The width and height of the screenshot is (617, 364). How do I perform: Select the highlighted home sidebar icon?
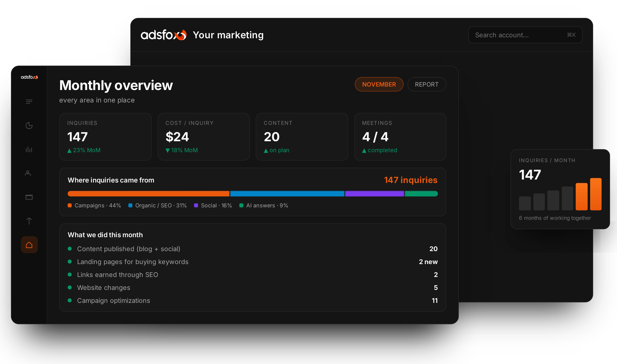(29, 245)
